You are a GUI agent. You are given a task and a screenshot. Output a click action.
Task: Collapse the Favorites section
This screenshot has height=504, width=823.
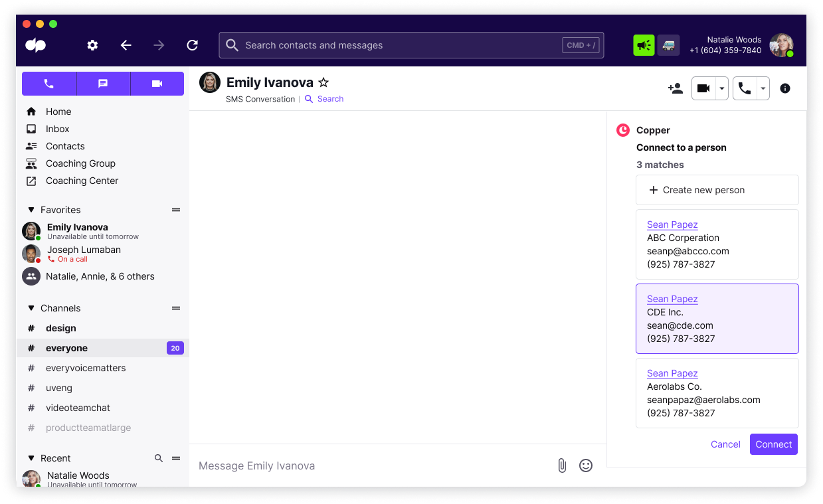point(30,209)
